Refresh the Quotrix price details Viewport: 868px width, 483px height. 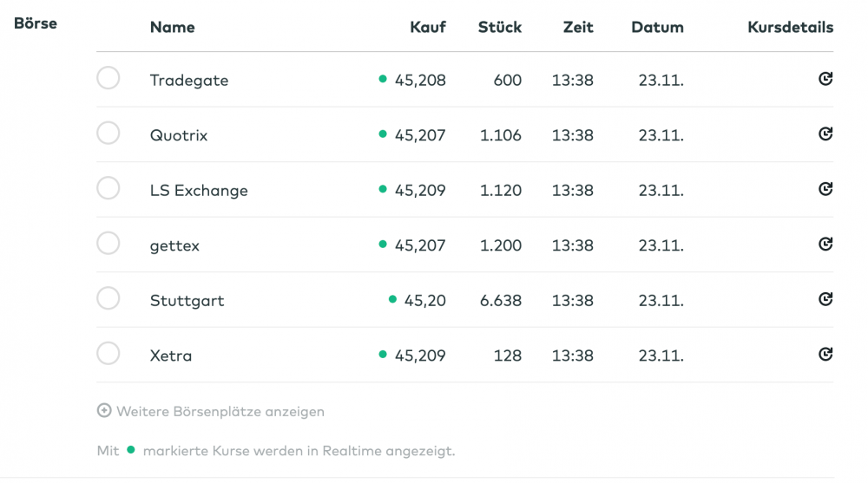(825, 134)
